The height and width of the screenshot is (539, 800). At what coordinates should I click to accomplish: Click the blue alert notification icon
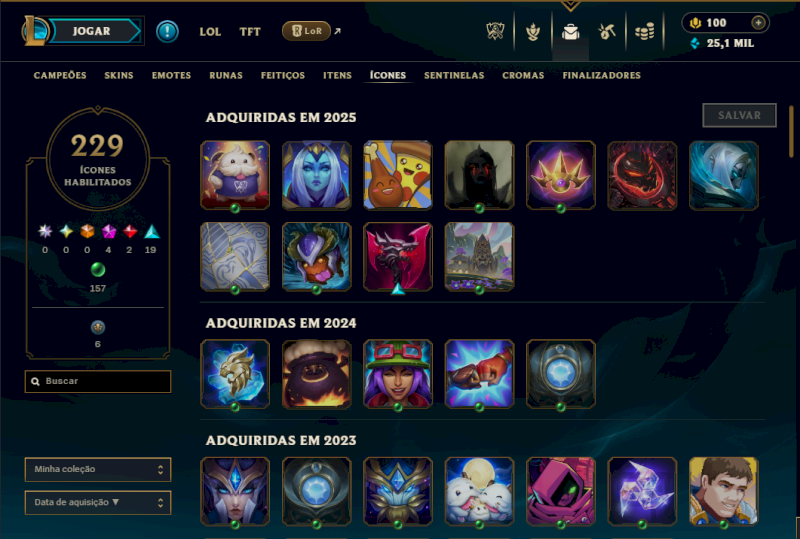(167, 31)
